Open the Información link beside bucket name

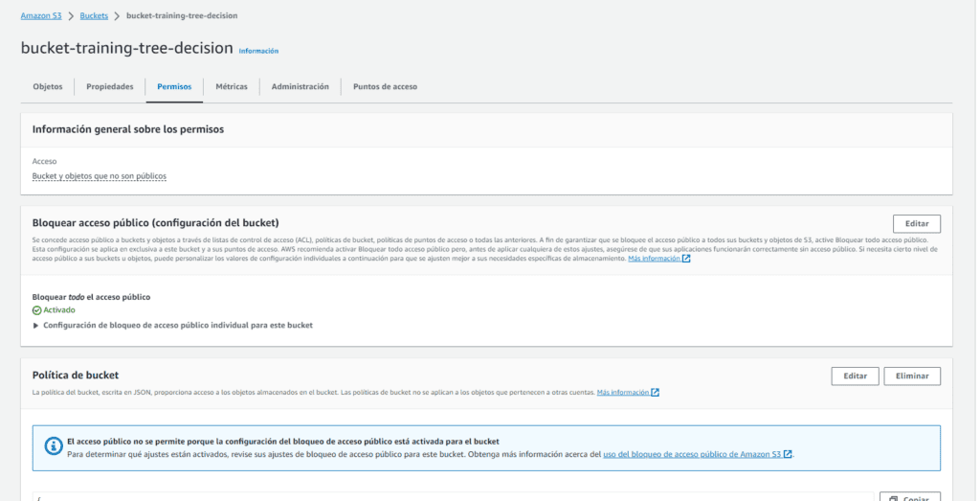(x=258, y=51)
